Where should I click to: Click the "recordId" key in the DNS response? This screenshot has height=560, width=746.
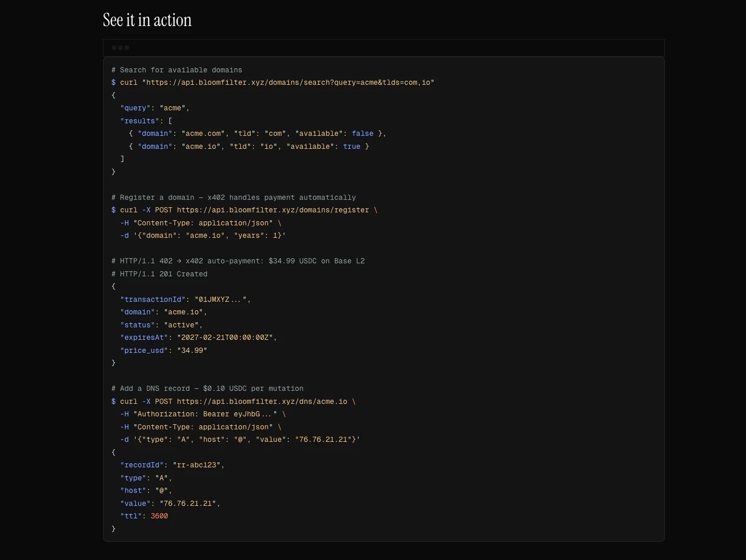click(142, 465)
